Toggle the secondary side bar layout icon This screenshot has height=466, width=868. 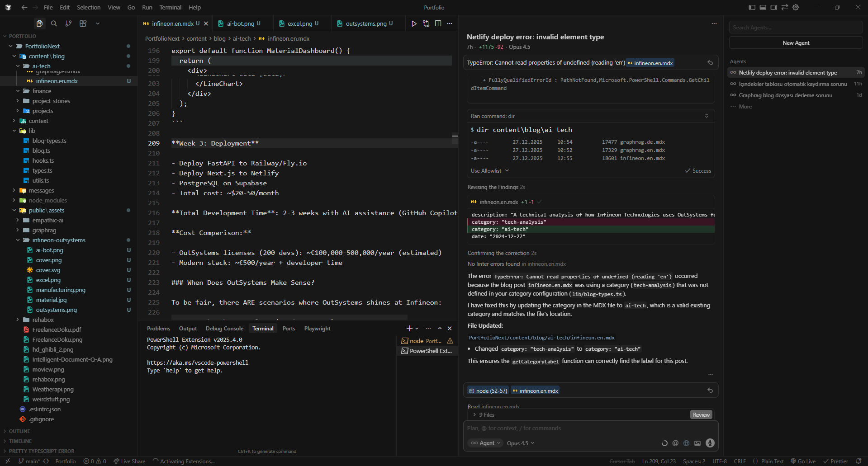(774, 7)
